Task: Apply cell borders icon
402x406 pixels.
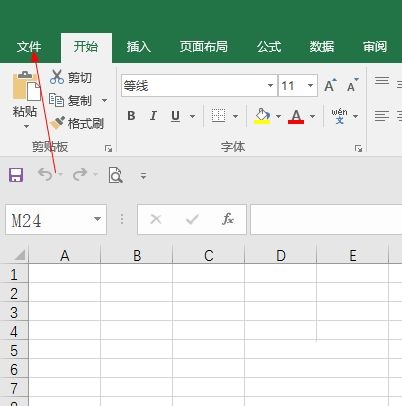Action: 218,116
